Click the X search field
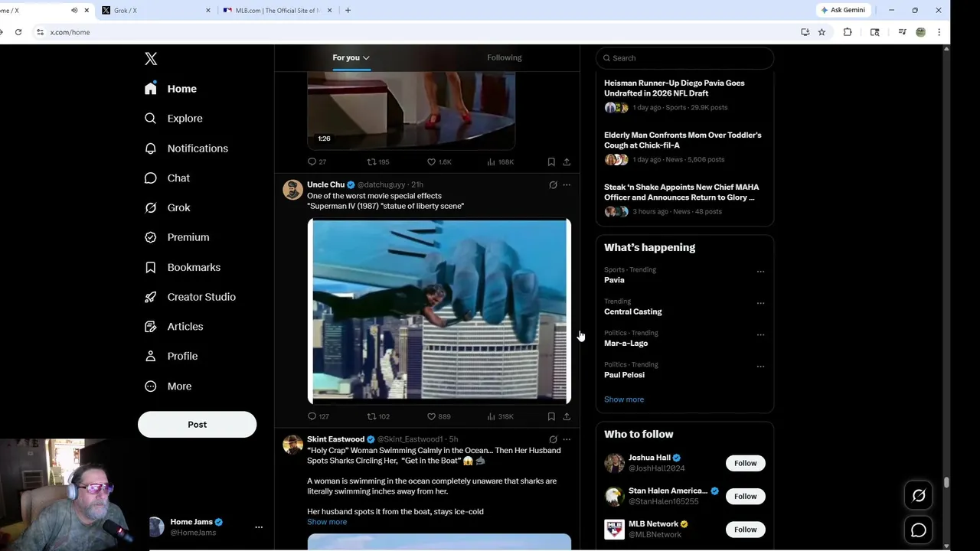Image resolution: width=980 pixels, height=551 pixels. click(684, 58)
